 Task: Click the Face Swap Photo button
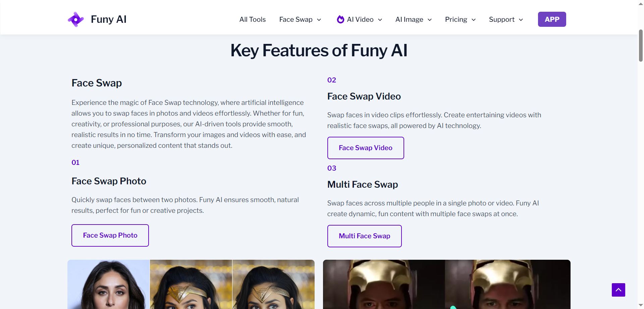coord(110,235)
